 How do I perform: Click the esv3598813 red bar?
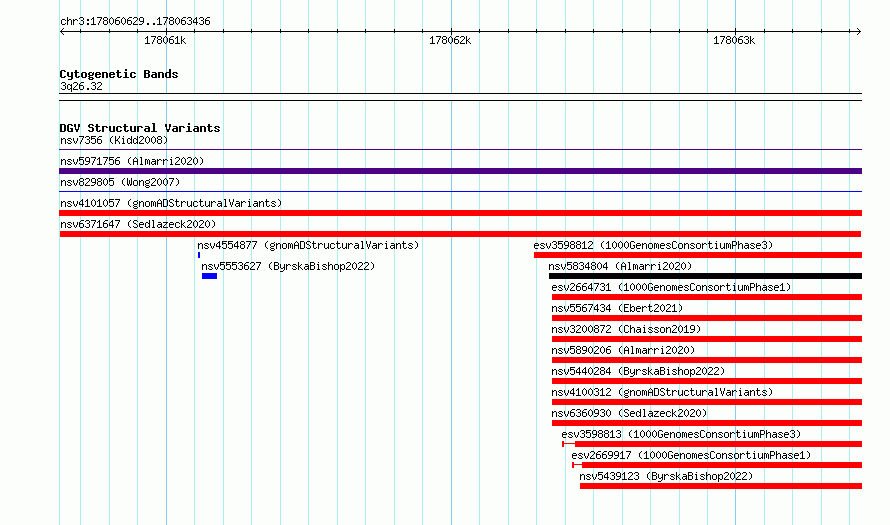pyautogui.click(x=712, y=444)
